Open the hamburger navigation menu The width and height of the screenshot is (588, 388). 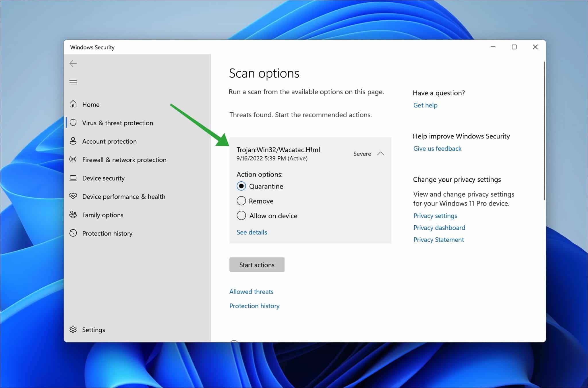click(73, 82)
